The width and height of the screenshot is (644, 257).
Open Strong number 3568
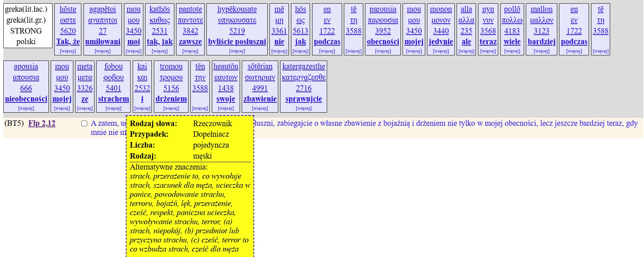tap(488, 31)
